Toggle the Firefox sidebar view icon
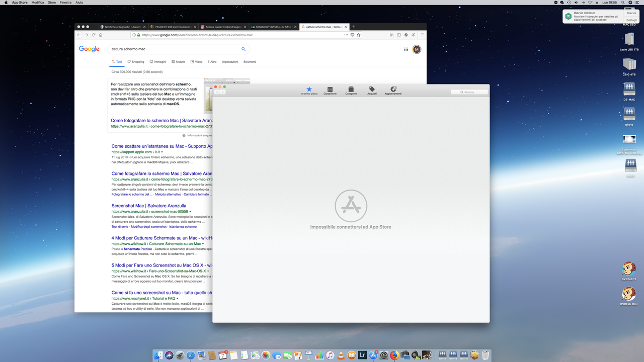 (399, 35)
